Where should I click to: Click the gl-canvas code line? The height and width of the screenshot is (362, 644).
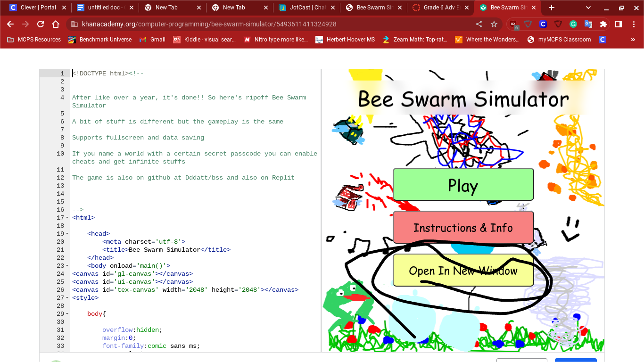(132, 274)
